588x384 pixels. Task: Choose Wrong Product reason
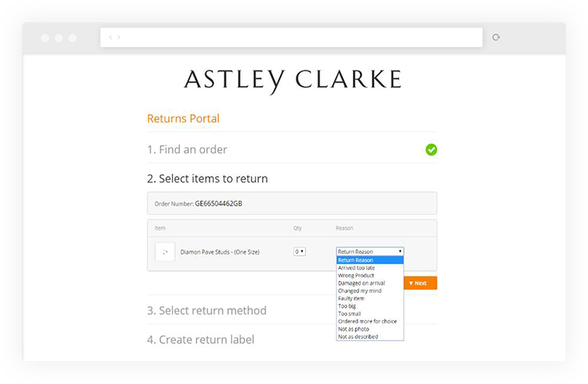tap(369, 275)
